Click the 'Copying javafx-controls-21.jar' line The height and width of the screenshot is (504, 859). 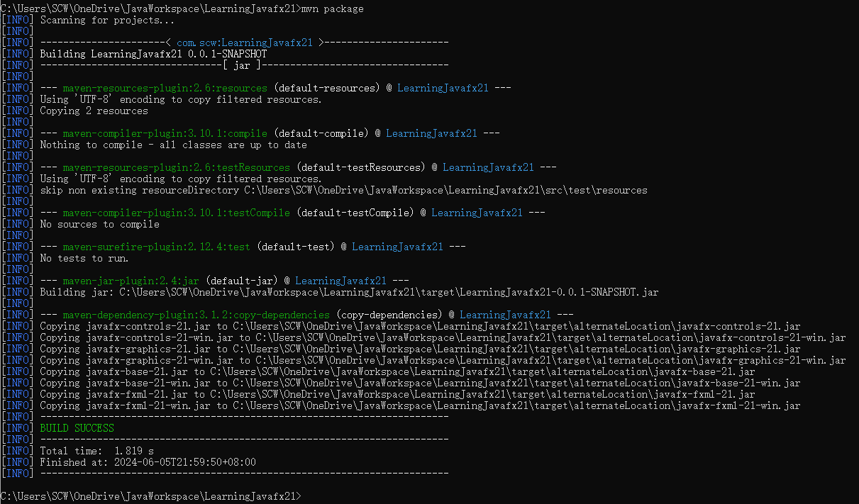click(x=420, y=326)
